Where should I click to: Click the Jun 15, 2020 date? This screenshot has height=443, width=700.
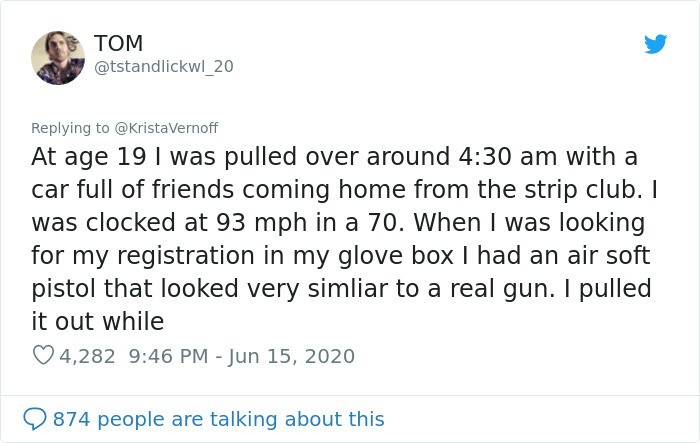(292, 356)
